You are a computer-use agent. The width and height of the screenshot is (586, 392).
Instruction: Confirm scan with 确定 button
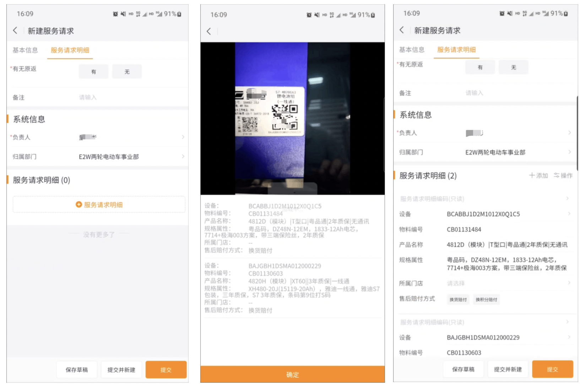coord(293,374)
